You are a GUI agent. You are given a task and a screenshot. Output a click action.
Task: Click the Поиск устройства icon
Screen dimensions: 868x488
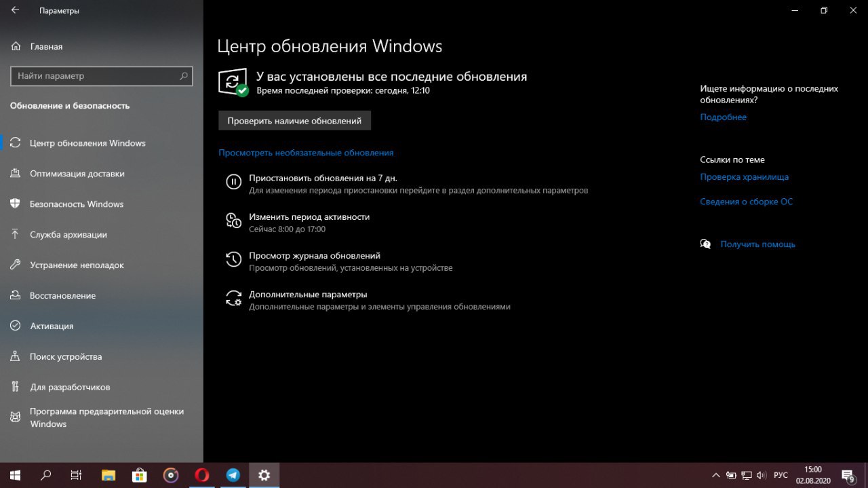pos(16,357)
